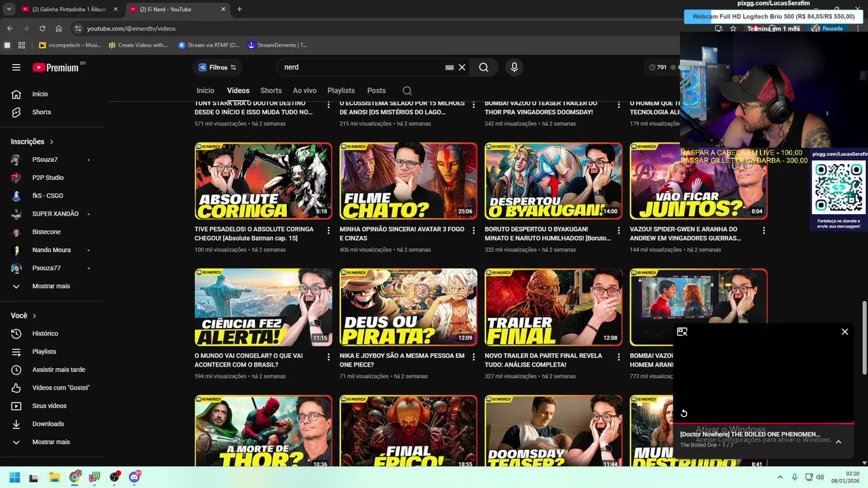The height and width of the screenshot is (488, 868).
Task: Open the Create Videos with bookmark
Action: (x=138, y=45)
